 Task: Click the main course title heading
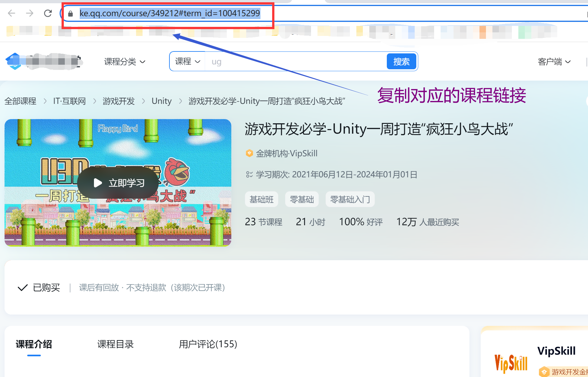pyautogui.click(x=379, y=129)
